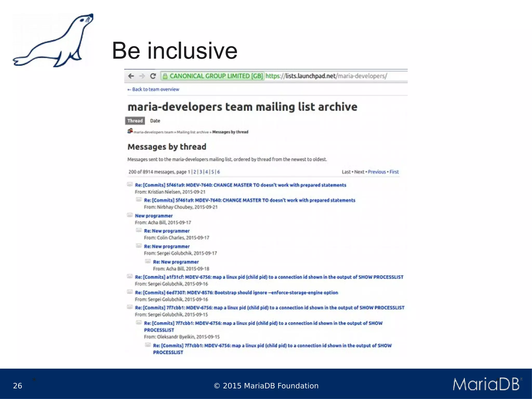This screenshot has width=532, height=399.
Task: Open MDEV-8576 Bootstrap enforce-storage-engine message
Action: (236, 293)
